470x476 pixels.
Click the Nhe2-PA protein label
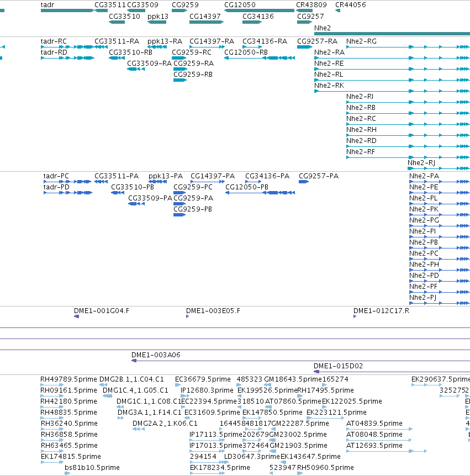tap(424, 176)
